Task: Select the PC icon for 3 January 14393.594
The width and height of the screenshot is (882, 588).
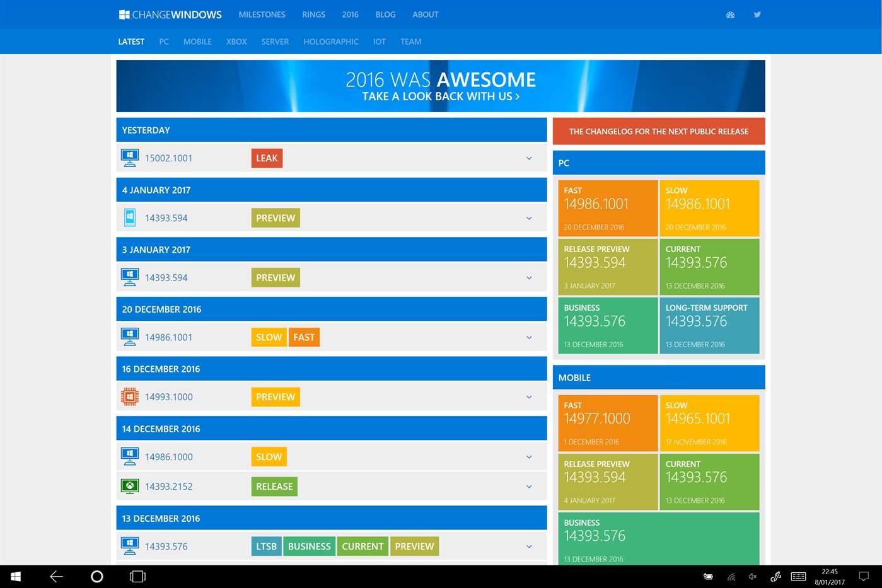Action: tap(130, 277)
